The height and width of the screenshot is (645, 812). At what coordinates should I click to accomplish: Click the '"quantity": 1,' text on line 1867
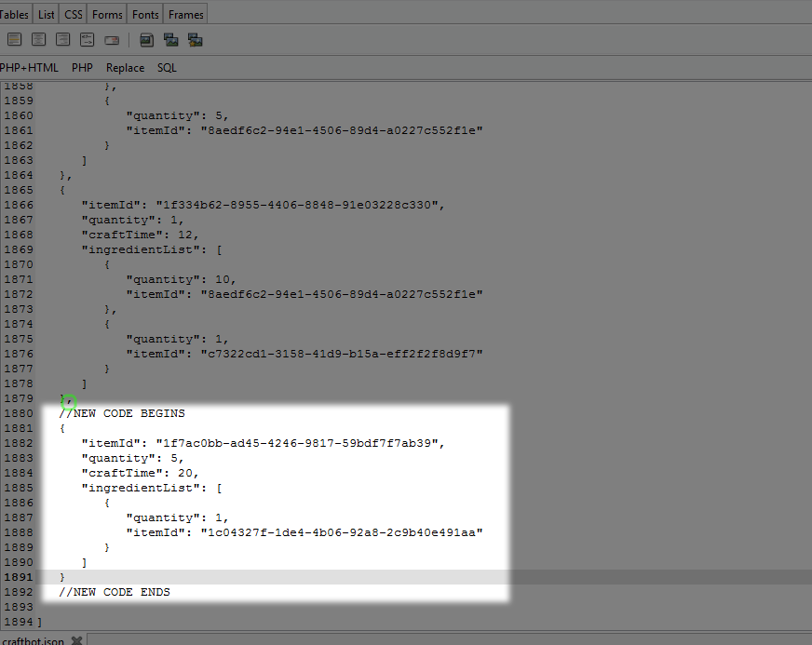132,220
